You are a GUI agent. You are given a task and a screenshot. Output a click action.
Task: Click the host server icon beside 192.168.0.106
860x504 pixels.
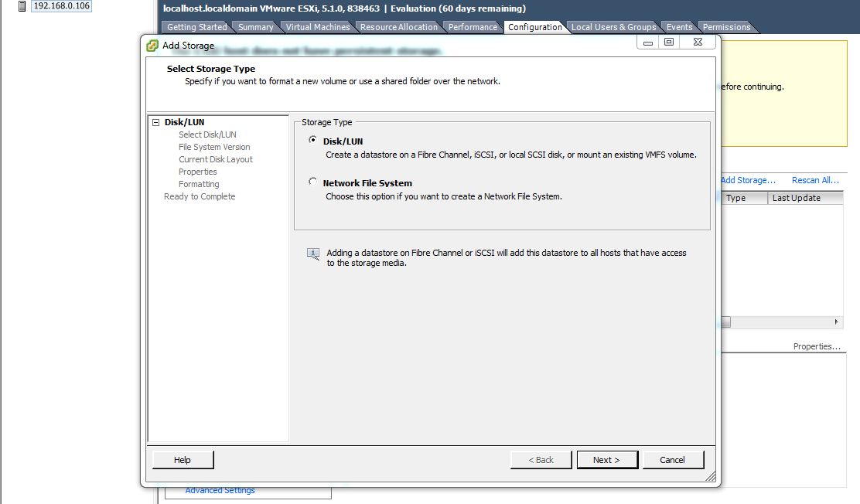[x=22, y=6]
